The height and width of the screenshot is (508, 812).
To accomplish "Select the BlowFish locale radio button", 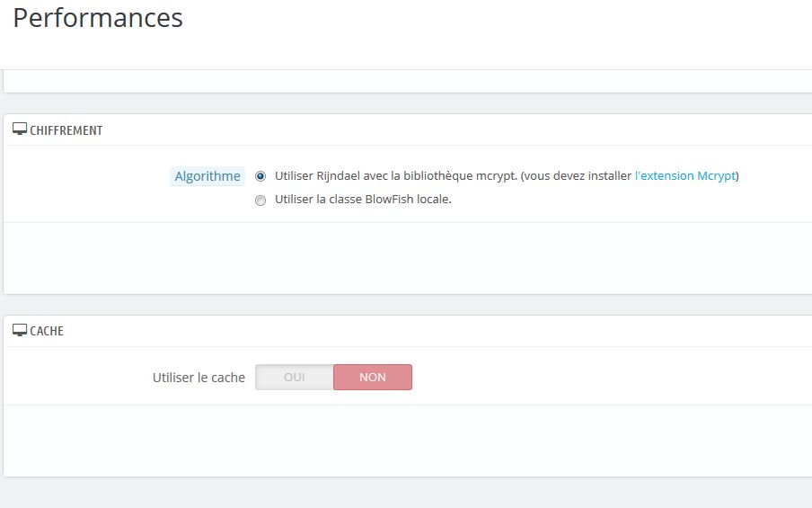I will tap(260, 201).
